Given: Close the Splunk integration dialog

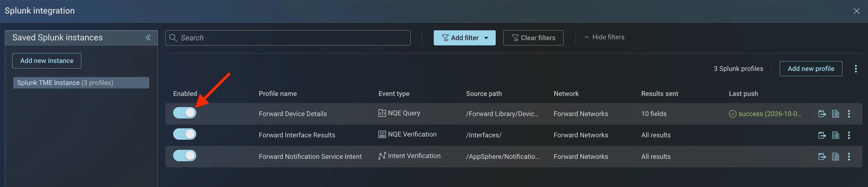Looking at the screenshot, I should coord(856,11).
